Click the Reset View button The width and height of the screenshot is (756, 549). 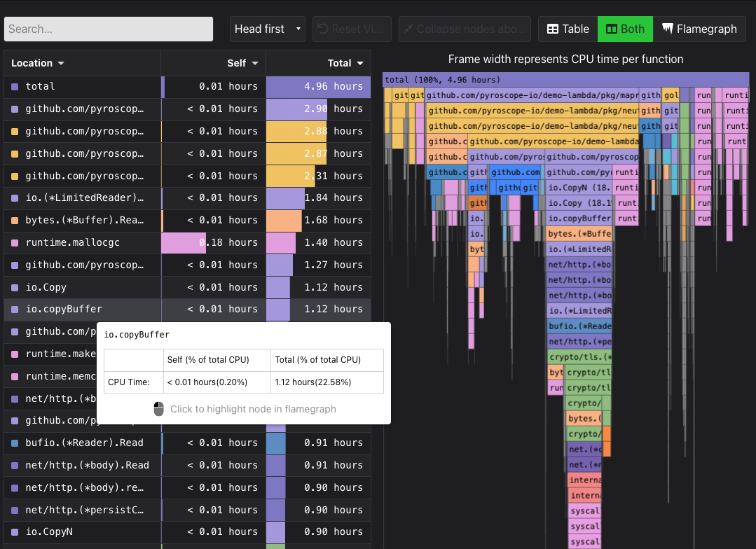coord(352,29)
